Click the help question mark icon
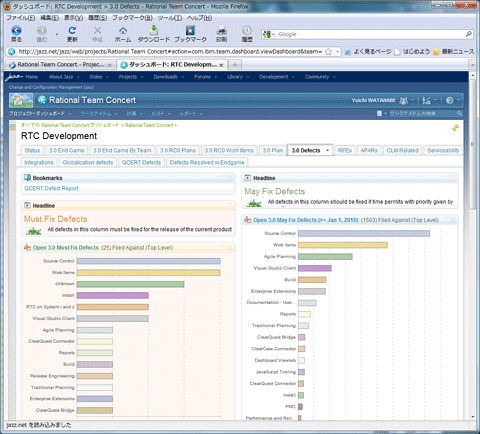This screenshot has height=434, width=480. click(450, 100)
